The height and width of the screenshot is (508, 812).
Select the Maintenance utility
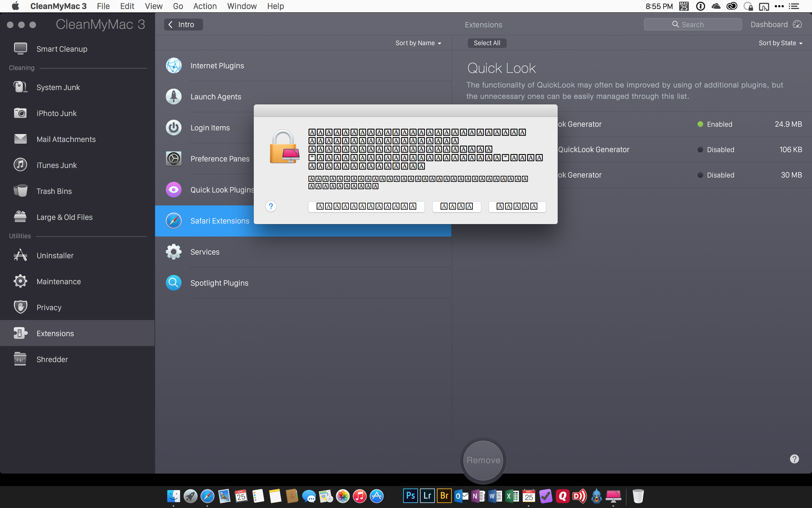pos(77,282)
